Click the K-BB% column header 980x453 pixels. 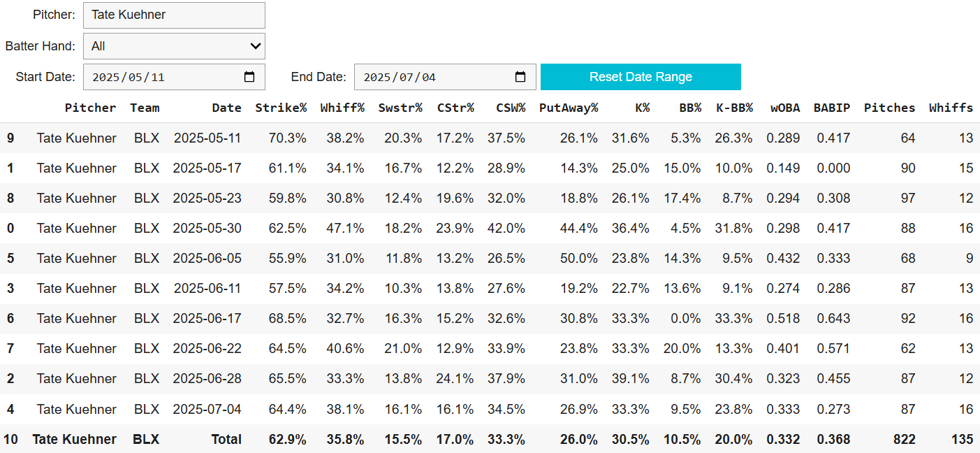(734, 108)
